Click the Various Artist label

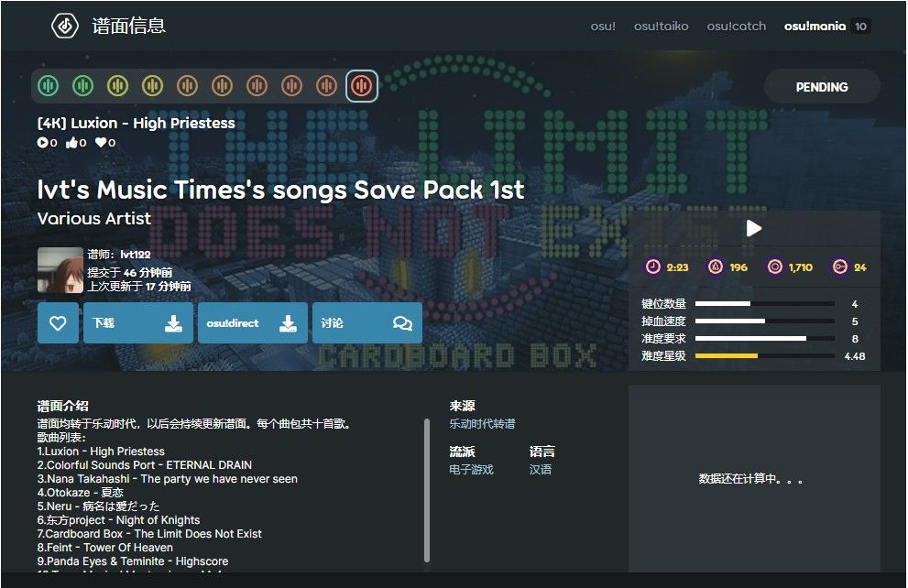point(93,218)
